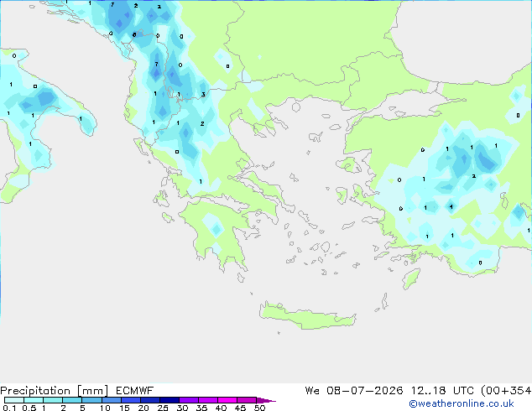The image size is (532, 411).
Task: Click the legend label '10'
Action: click(105, 408)
